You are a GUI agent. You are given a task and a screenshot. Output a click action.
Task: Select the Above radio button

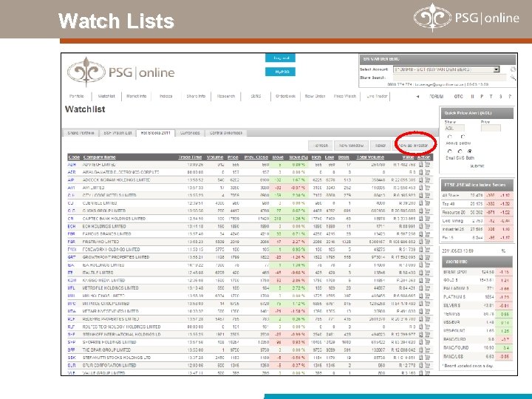click(450, 137)
